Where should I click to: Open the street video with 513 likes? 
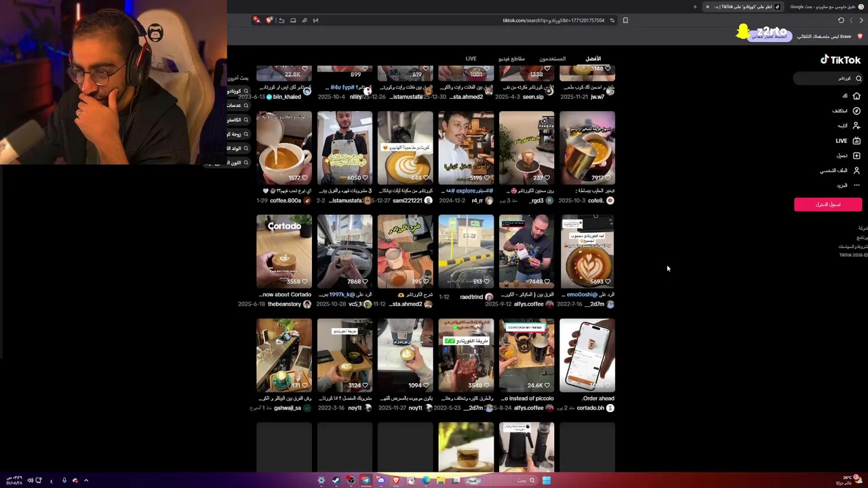[x=466, y=251]
